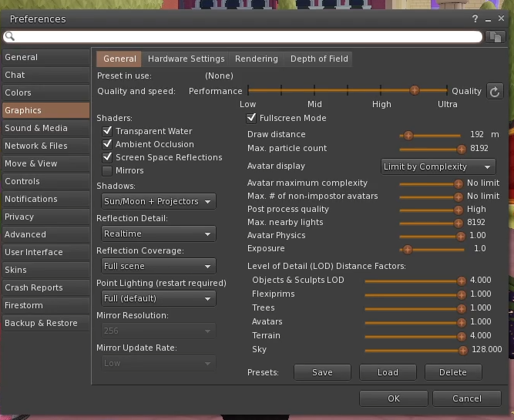
Task: Click the copy icon beside the search bar
Action: (495, 37)
